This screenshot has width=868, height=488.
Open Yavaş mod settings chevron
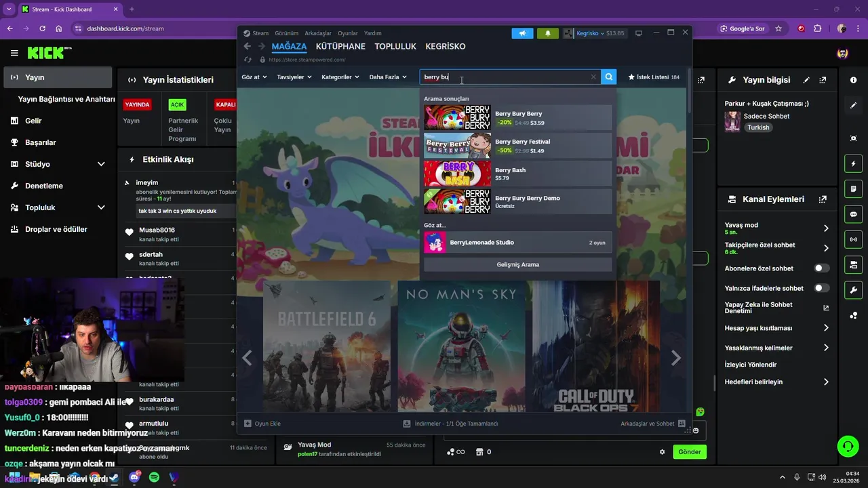coord(826,228)
